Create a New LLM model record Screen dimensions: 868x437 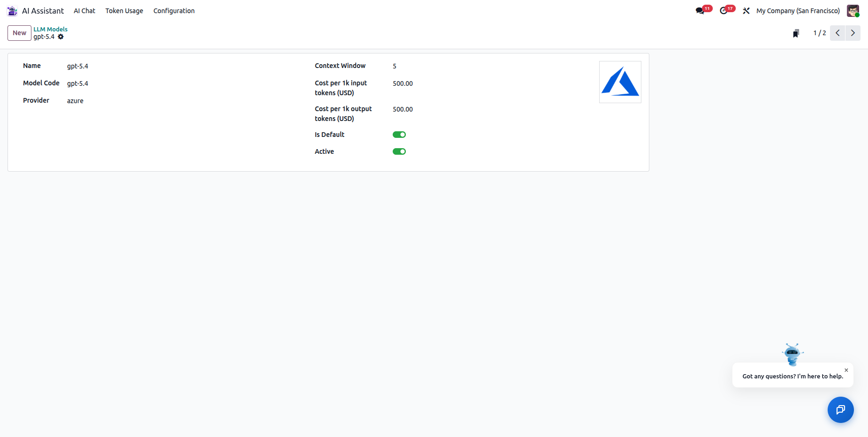[x=19, y=33]
